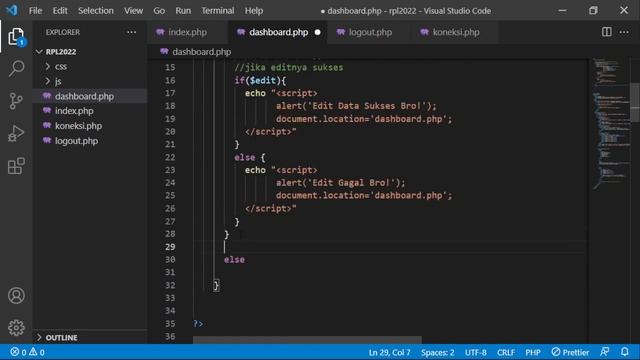The width and height of the screenshot is (640, 360).
Task: Open the Run menu
Action: click(x=183, y=11)
